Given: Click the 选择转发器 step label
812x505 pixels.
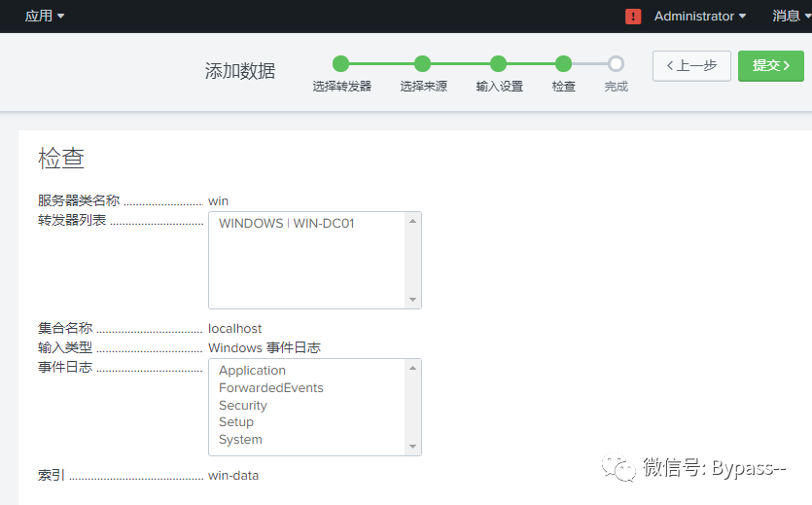Looking at the screenshot, I should [341, 87].
